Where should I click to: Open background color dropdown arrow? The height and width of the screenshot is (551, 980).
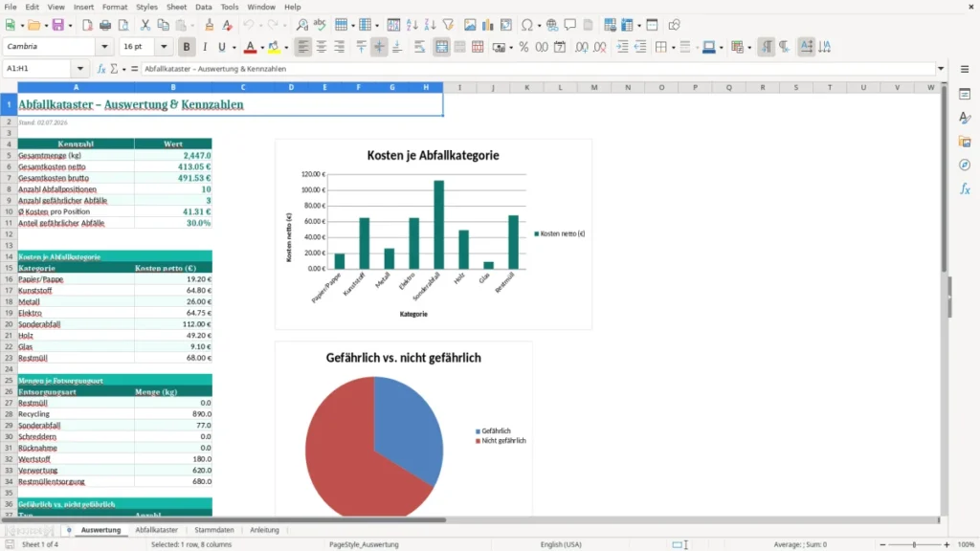pyautogui.click(x=286, y=48)
